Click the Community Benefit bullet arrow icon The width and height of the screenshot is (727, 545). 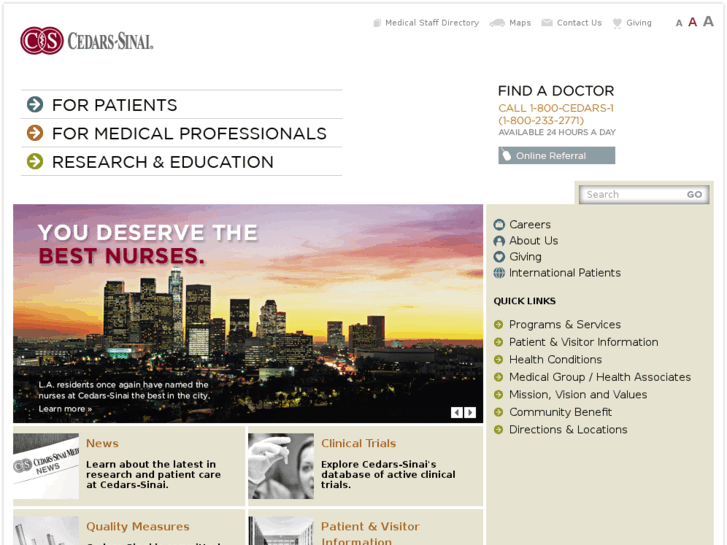tap(498, 412)
